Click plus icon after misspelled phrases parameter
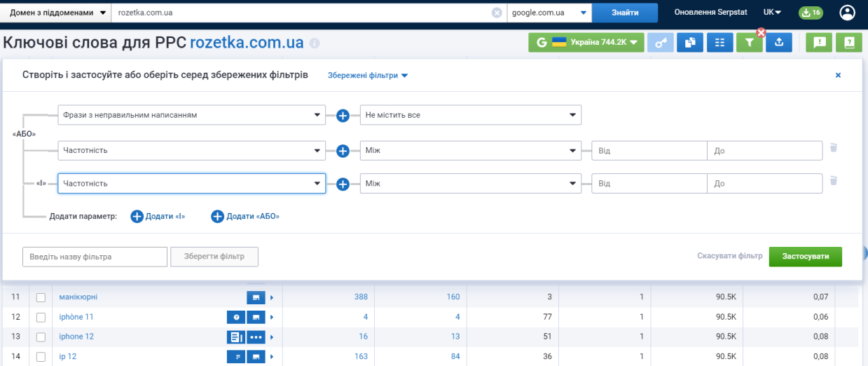The height and width of the screenshot is (366, 868). pyautogui.click(x=343, y=115)
